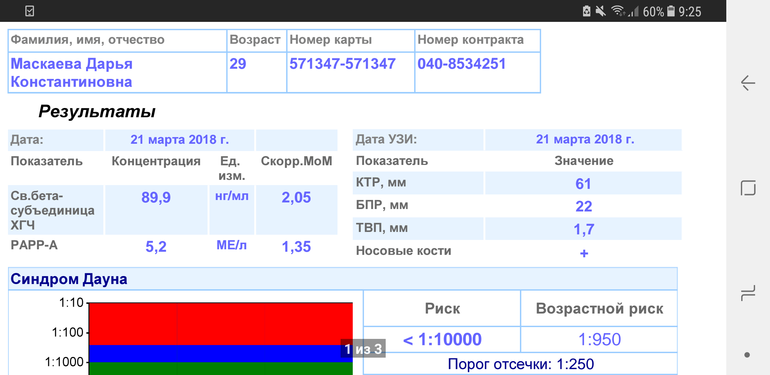Screen dimensions: 770x375
Task: Tap the task notification icon top-left
Action: click(x=29, y=11)
